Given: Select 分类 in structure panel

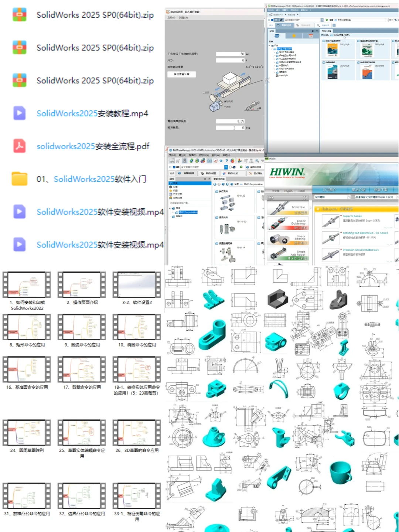Looking at the screenshot, I should tap(175, 187).
